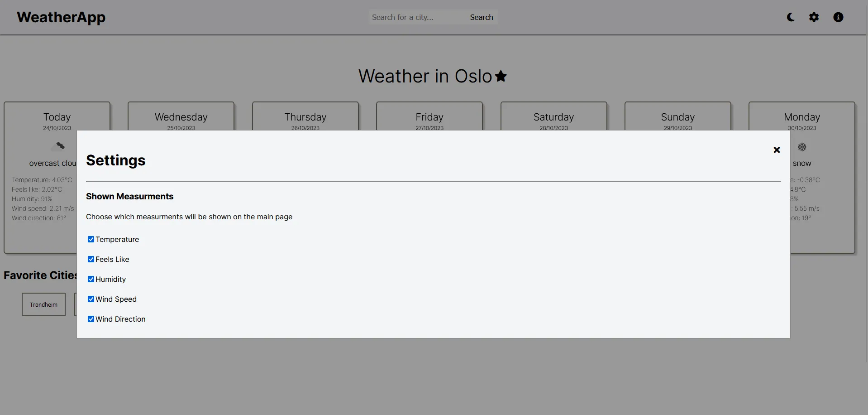
Task: Uncheck the Wind Speed option
Action: 91,299
